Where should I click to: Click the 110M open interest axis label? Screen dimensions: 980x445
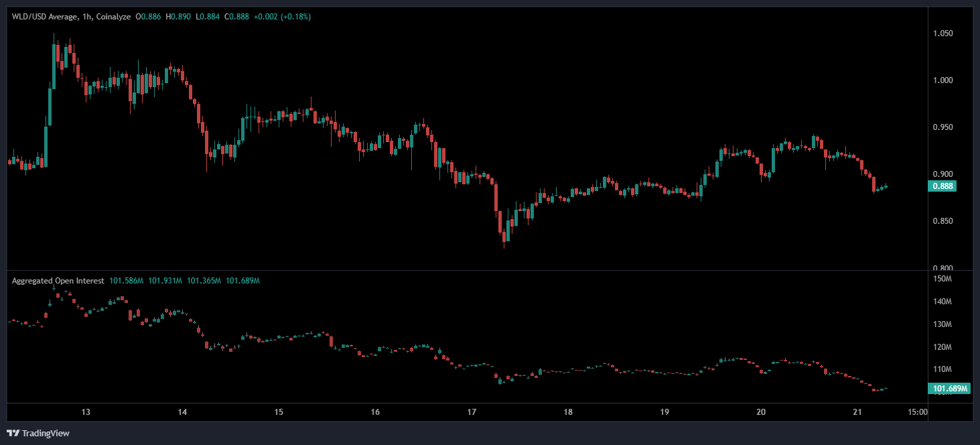tap(942, 369)
